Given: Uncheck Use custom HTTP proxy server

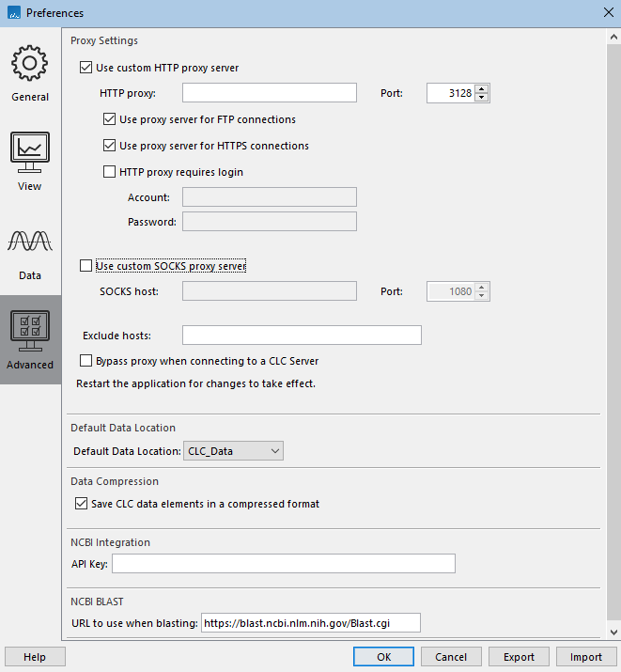Looking at the screenshot, I should click(87, 68).
